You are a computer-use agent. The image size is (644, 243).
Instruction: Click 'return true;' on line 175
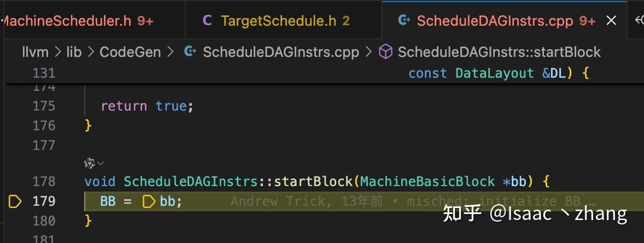click(147, 106)
